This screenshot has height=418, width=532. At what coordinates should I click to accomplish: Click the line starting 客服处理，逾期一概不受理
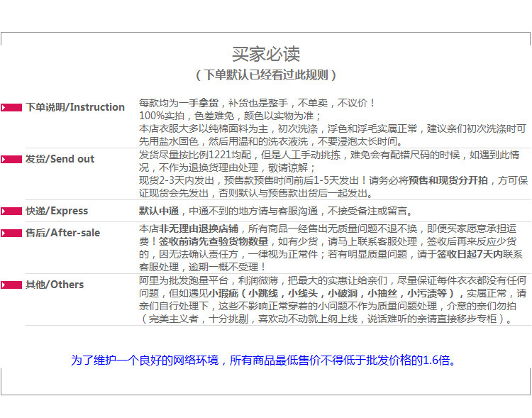[x=202, y=268]
